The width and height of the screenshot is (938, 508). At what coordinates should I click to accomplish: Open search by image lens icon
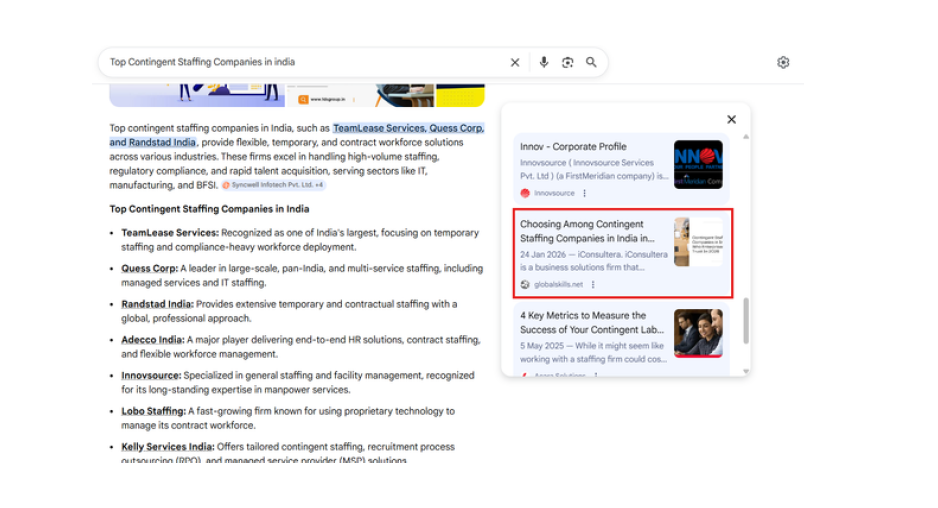(567, 62)
